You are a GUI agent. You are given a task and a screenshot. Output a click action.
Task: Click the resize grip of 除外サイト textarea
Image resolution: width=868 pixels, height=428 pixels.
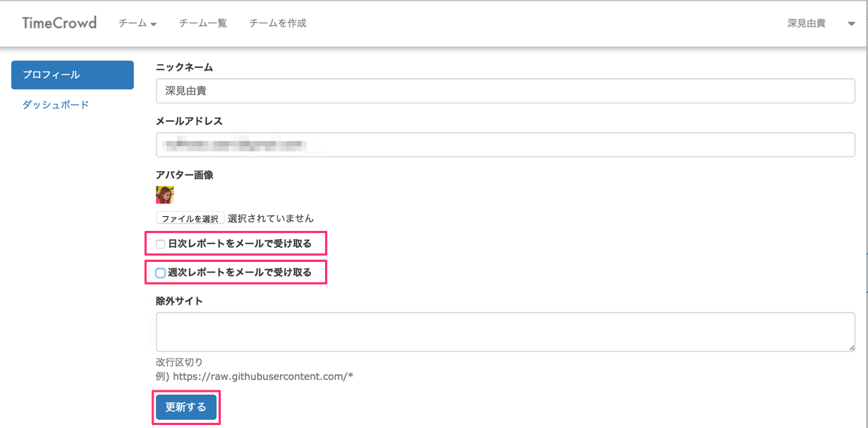[x=850, y=347]
